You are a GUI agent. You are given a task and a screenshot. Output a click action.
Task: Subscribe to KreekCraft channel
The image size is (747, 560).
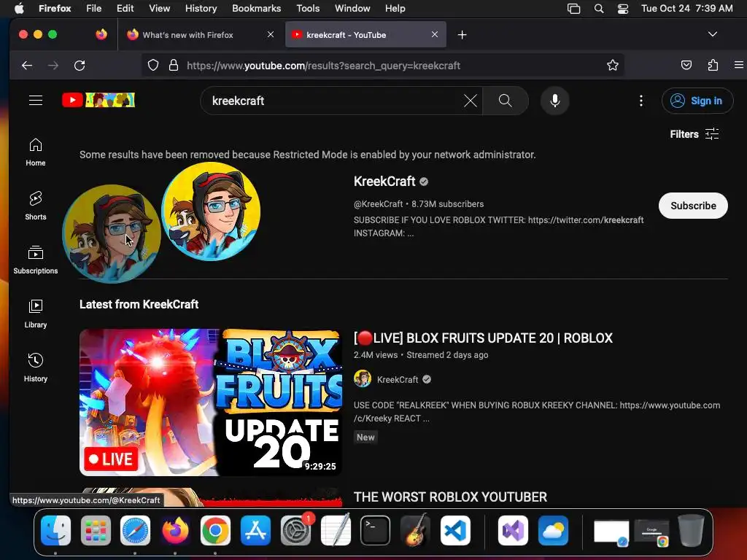pyautogui.click(x=693, y=206)
